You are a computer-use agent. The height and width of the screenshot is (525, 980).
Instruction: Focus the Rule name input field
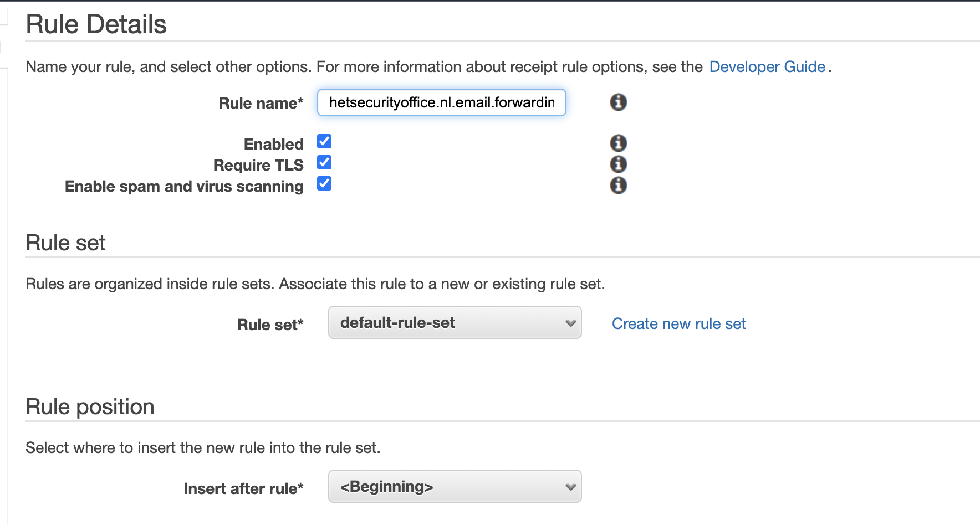coord(441,102)
